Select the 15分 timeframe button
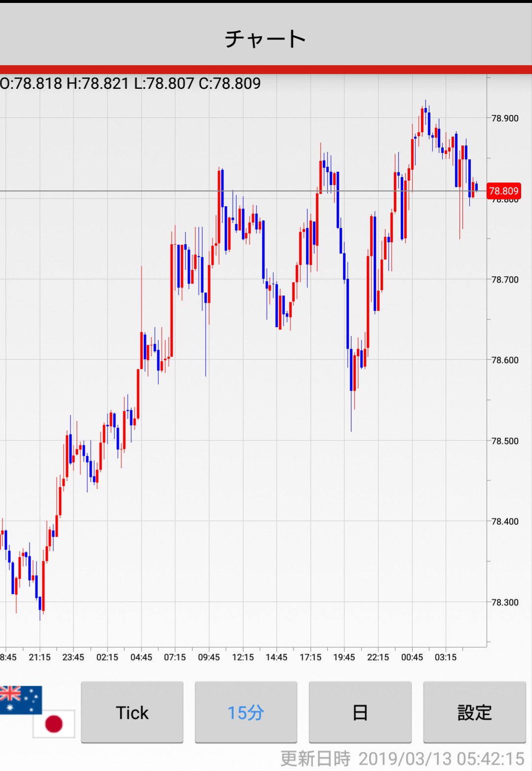Screen dimensions: 532x771 (246, 712)
